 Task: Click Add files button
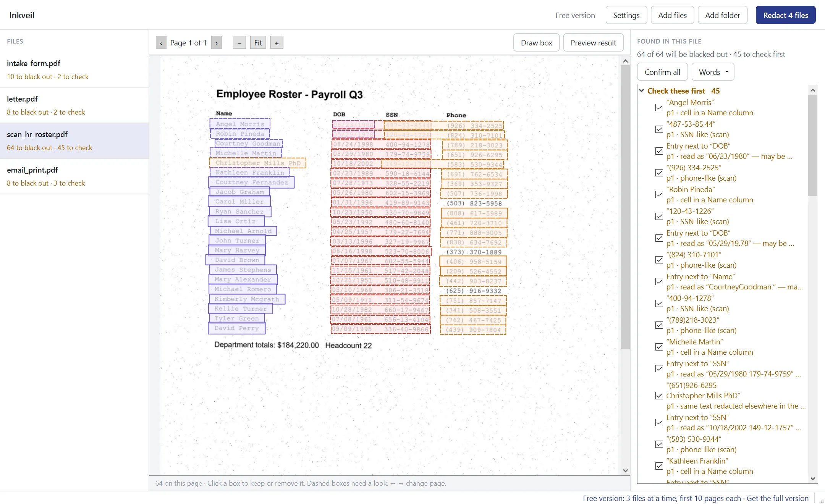point(672,15)
